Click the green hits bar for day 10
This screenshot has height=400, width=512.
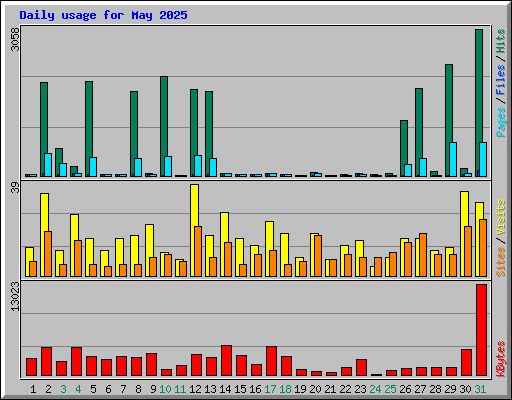(x=164, y=126)
